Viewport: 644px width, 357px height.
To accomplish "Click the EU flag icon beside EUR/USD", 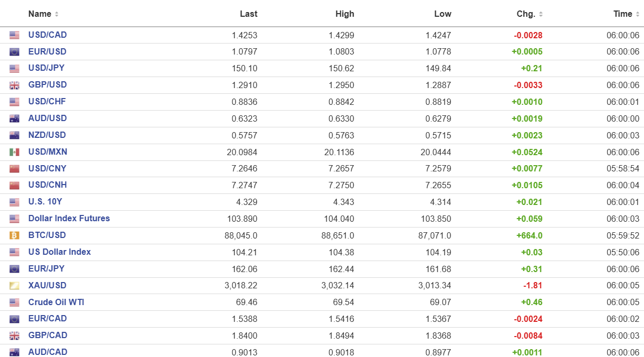I will tap(14, 52).
